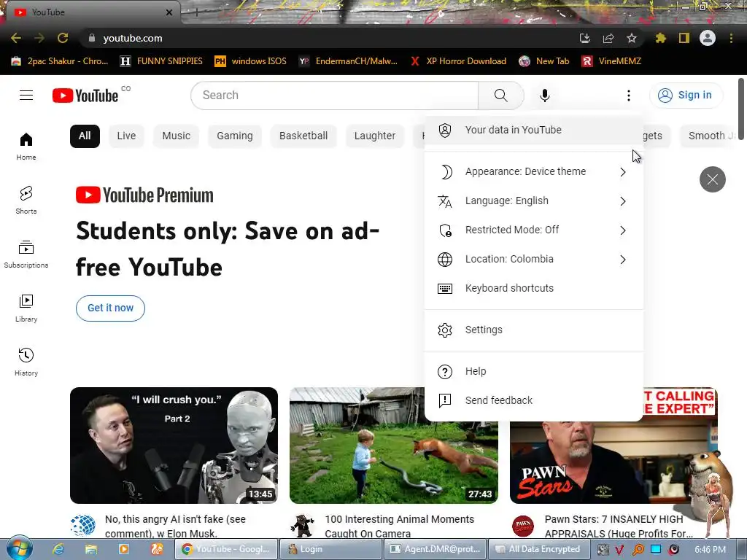Open the FUNNY SNIPPIES bookmark
Screen dimensions: 747x560
(161, 61)
